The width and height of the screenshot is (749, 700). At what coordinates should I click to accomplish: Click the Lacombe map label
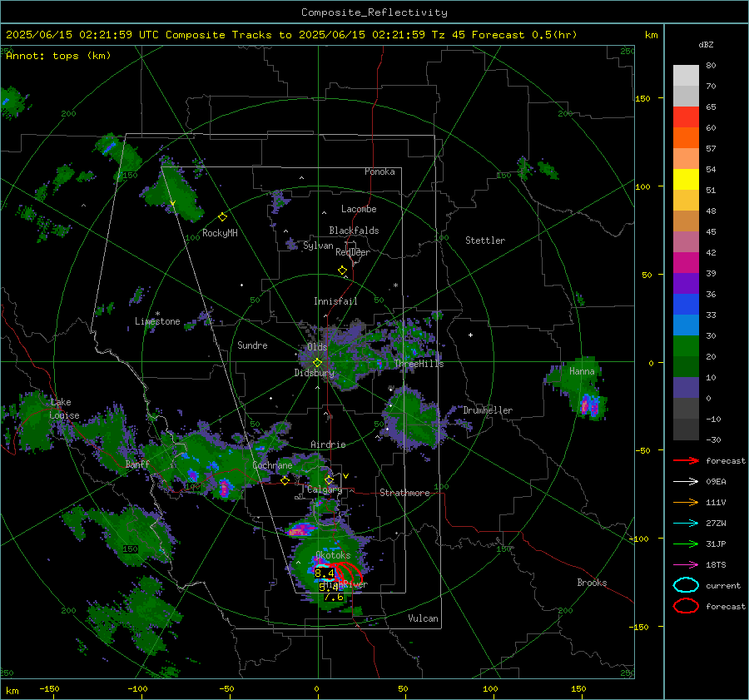[359, 209]
